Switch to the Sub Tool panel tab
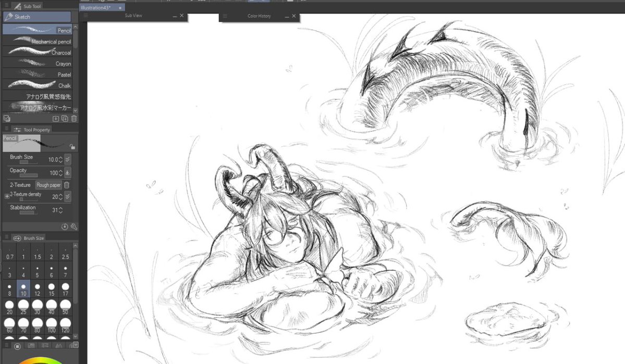625x364 pixels. pyautogui.click(x=28, y=6)
